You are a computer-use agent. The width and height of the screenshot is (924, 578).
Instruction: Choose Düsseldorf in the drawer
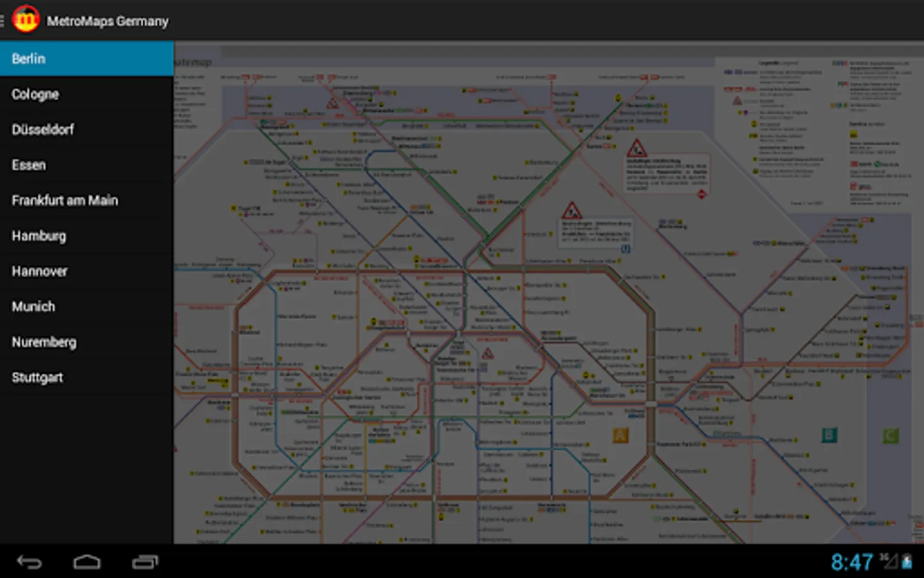[87, 130]
